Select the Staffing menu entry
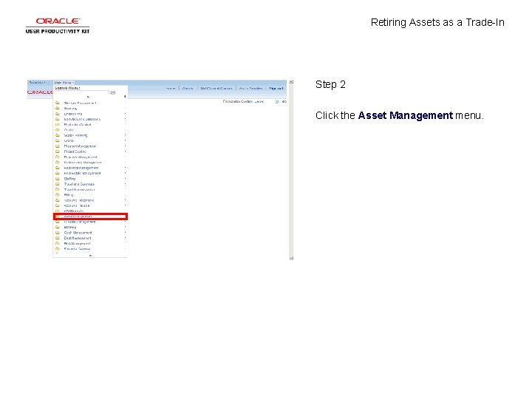This screenshot has height=399, width=532. [x=70, y=179]
